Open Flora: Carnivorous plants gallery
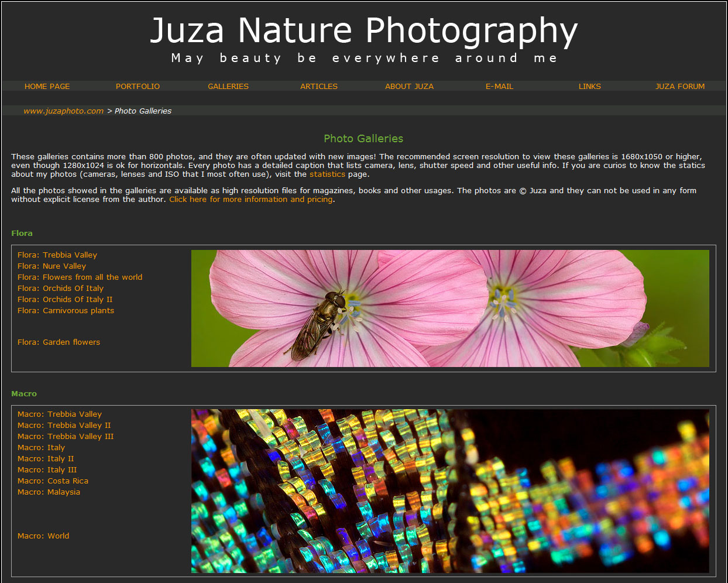Screen dimensions: 728x583 (66, 310)
